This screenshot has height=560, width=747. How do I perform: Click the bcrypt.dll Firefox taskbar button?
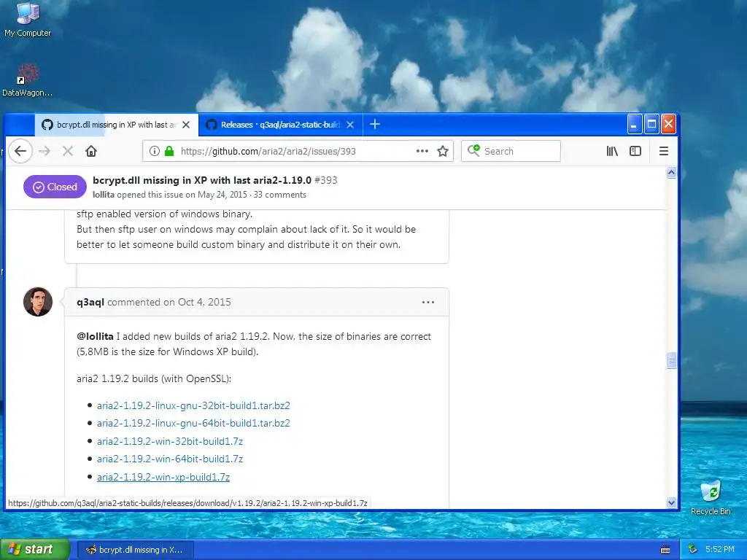click(135, 550)
